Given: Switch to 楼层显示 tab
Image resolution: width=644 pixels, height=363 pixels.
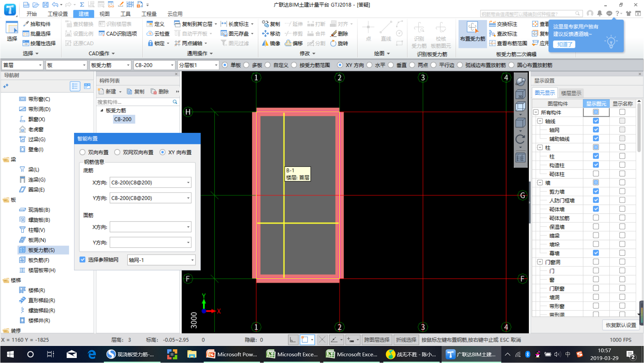Looking at the screenshot, I should [x=571, y=93].
